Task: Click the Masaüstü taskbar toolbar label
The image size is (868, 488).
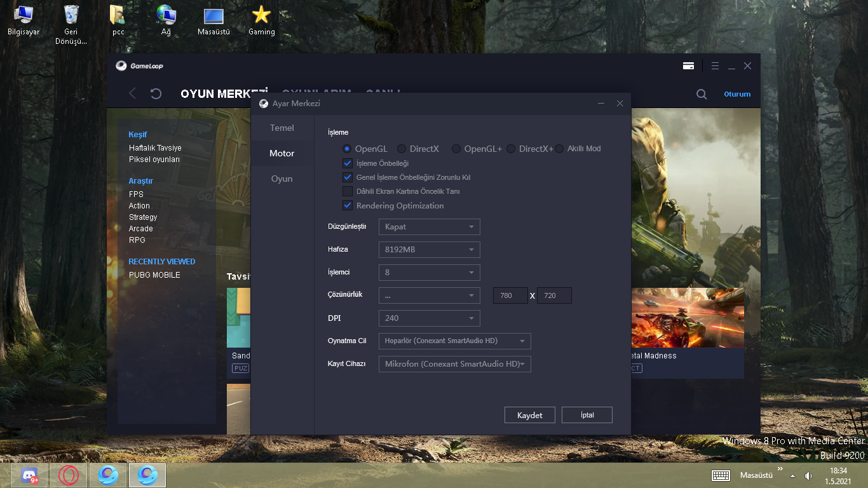Action: click(756, 475)
